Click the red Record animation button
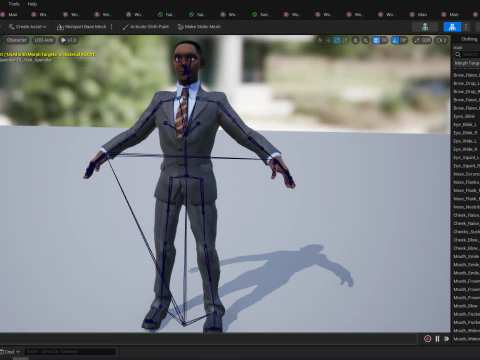This screenshot has height=360, width=480. tap(427, 339)
